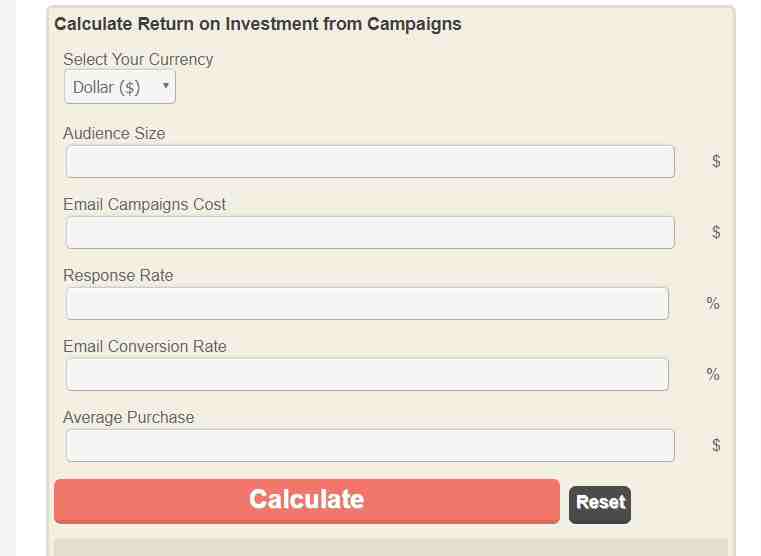Click dollar symbol next to Email Campaigns Cost
761x556 pixels.
[716, 232]
